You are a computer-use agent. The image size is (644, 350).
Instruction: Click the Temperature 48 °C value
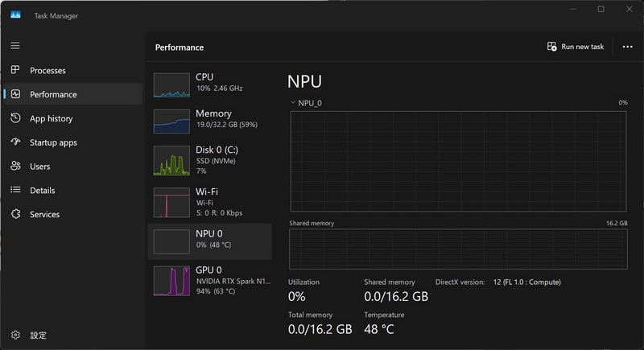(x=378, y=329)
